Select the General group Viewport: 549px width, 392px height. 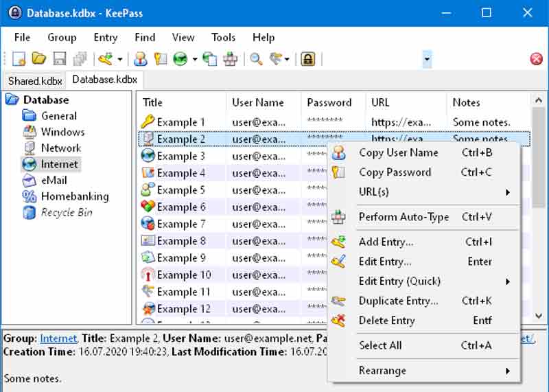tap(58, 116)
